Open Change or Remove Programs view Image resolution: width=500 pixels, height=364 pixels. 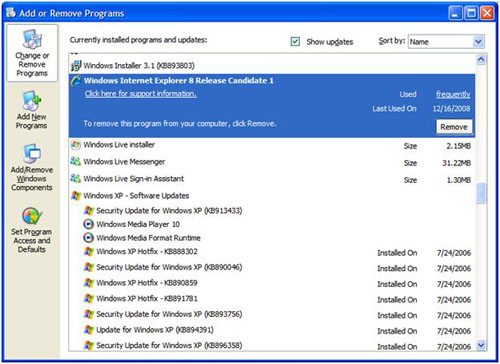(x=32, y=53)
